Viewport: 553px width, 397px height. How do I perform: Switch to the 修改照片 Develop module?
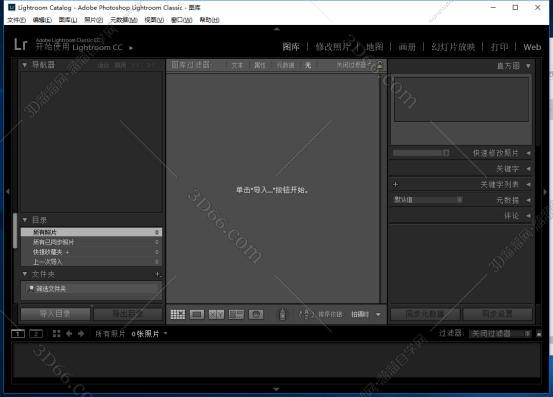pyautogui.click(x=333, y=47)
